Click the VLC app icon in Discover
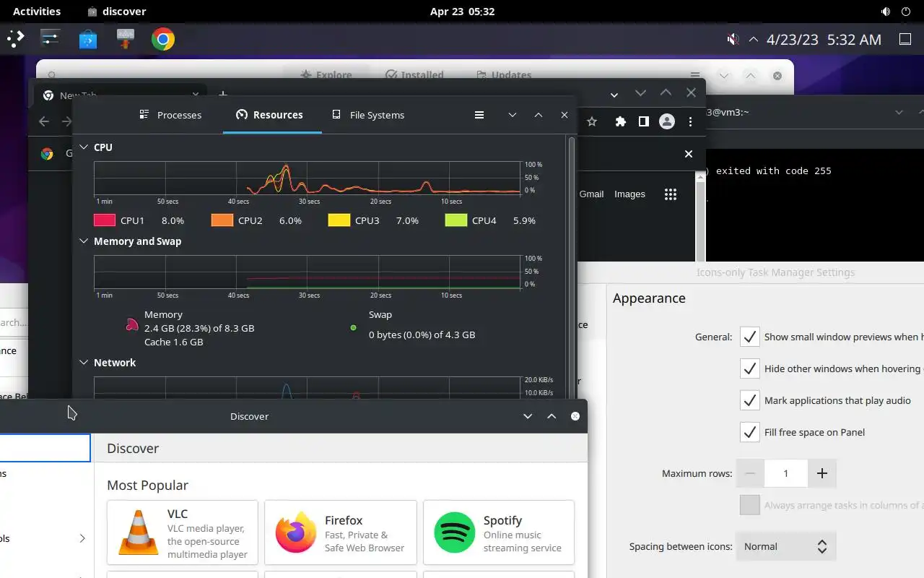This screenshot has height=578, width=924. (139, 532)
